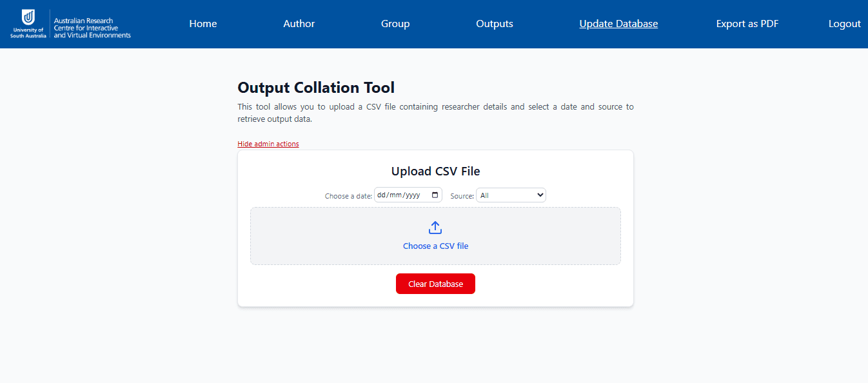This screenshot has width=868, height=383.
Task: Select the Update Database nav item
Action: point(618,24)
